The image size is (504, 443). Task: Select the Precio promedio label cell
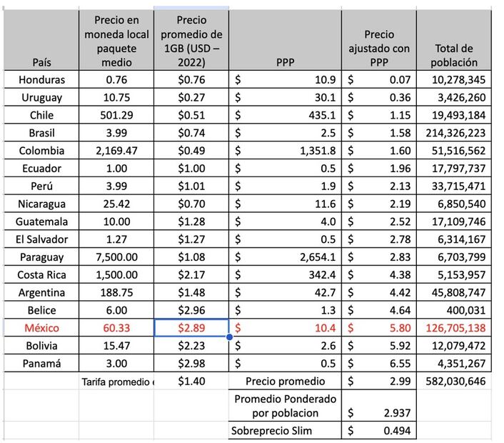pyautogui.click(x=285, y=382)
